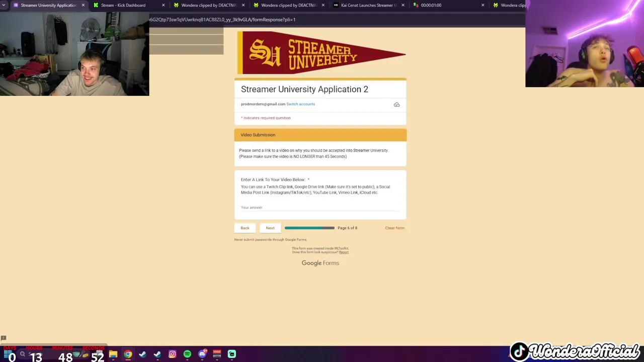The height and width of the screenshot is (362, 644).
Task: Proceed with the Next button
Action: tap(270, 228)
